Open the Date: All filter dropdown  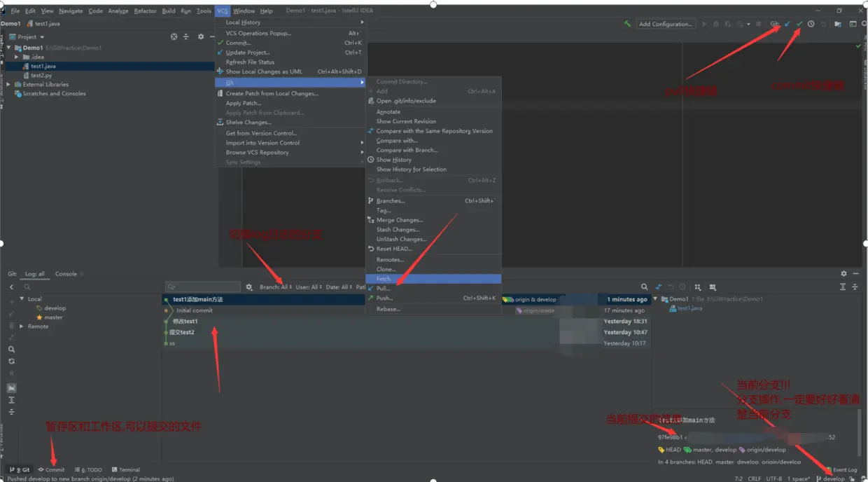click(339, 287)
